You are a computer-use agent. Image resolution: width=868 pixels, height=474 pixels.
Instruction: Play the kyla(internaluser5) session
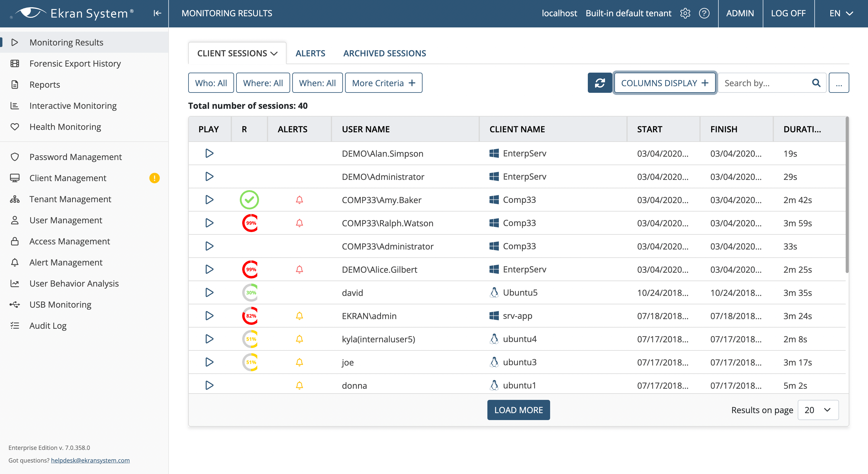(x=209, y=339)
